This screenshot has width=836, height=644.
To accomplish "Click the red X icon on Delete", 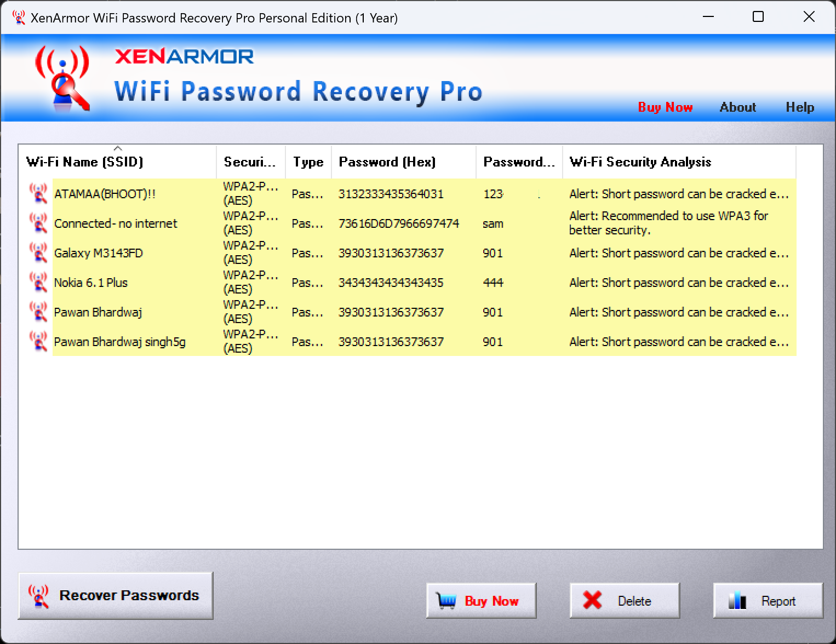I will click(592, 601).
